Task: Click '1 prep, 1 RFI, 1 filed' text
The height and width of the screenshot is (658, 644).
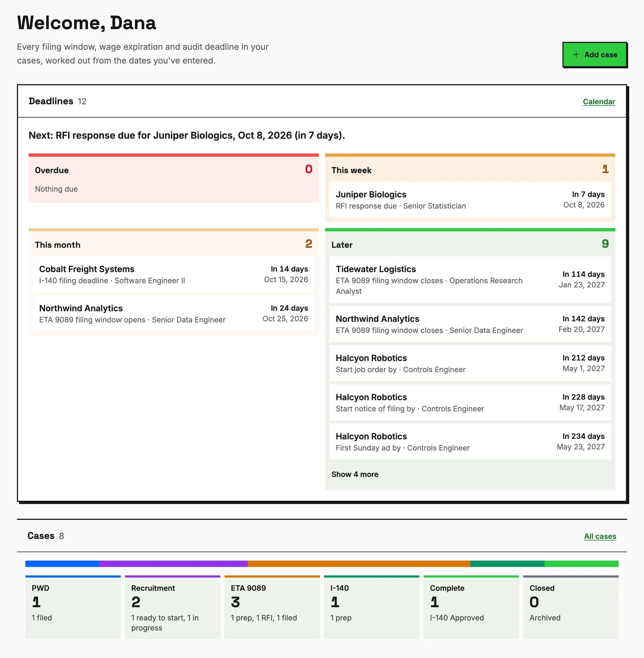Action: coord(264,618)
